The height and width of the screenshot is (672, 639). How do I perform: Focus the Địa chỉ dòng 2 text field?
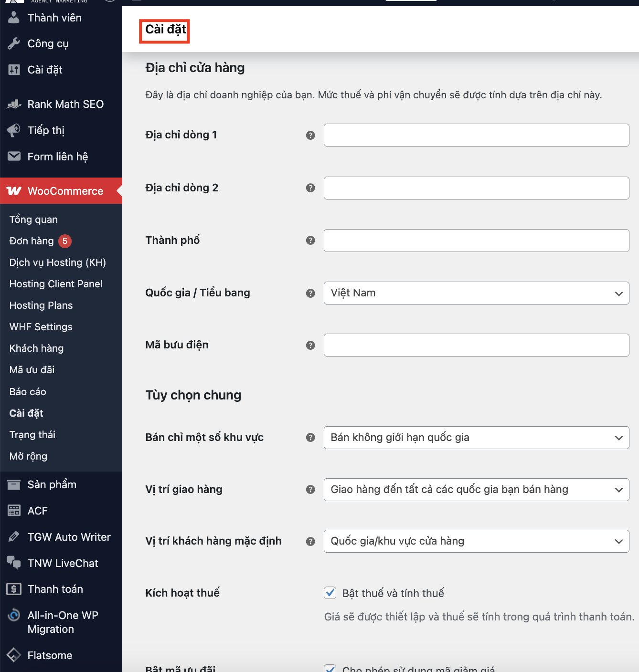(x=476, y=188)
